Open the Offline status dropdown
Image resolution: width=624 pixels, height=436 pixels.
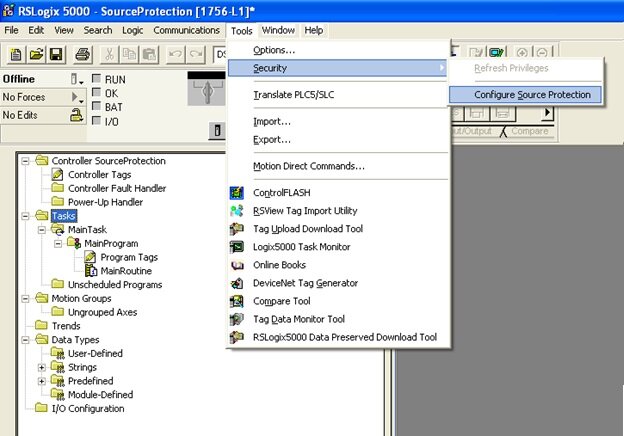76,79
